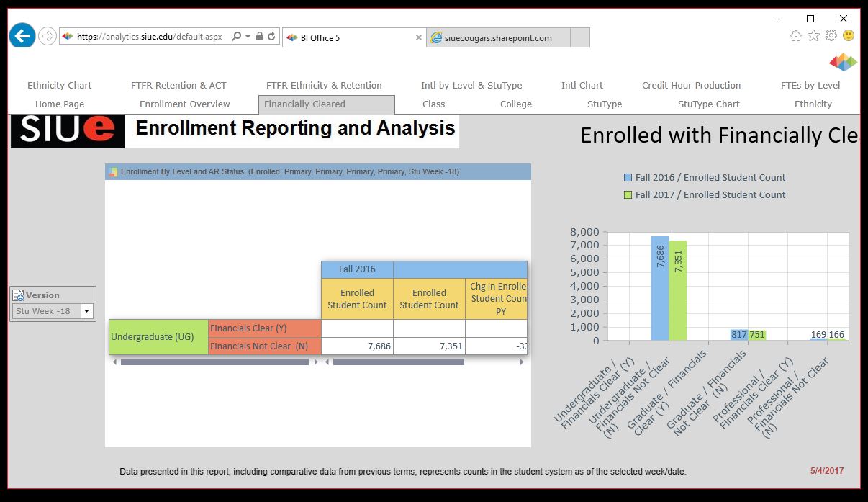
Task: Click right arrow of the data columns scrollbar
Action: (x=523, y=362)
